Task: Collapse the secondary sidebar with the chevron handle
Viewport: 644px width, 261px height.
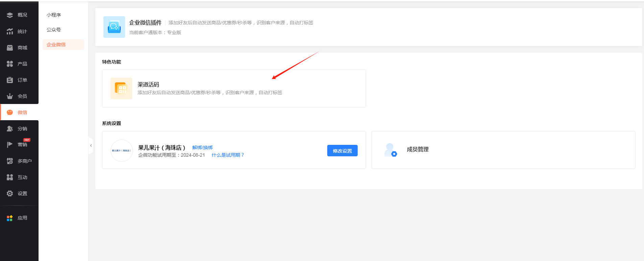Action: tap(91, 146)
